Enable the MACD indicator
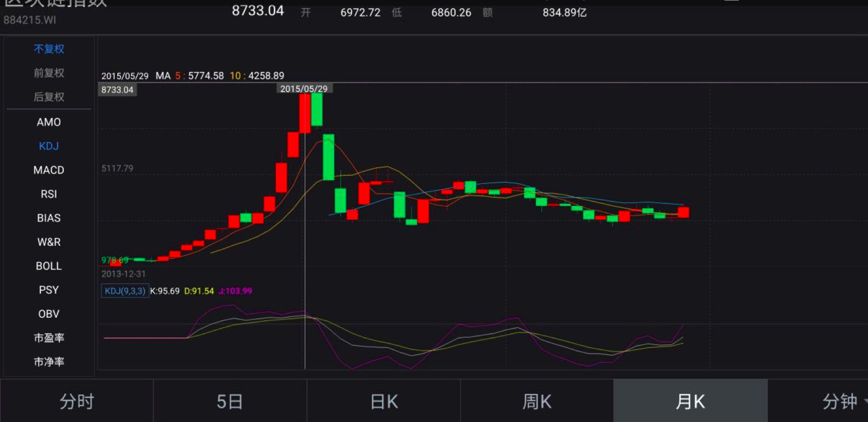 point(49,170)
